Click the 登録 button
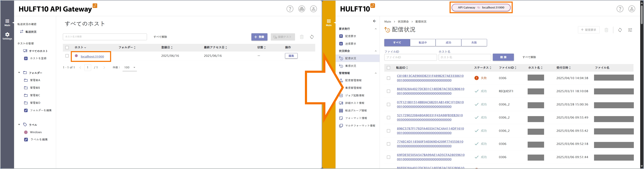 (x=259, y=37)
